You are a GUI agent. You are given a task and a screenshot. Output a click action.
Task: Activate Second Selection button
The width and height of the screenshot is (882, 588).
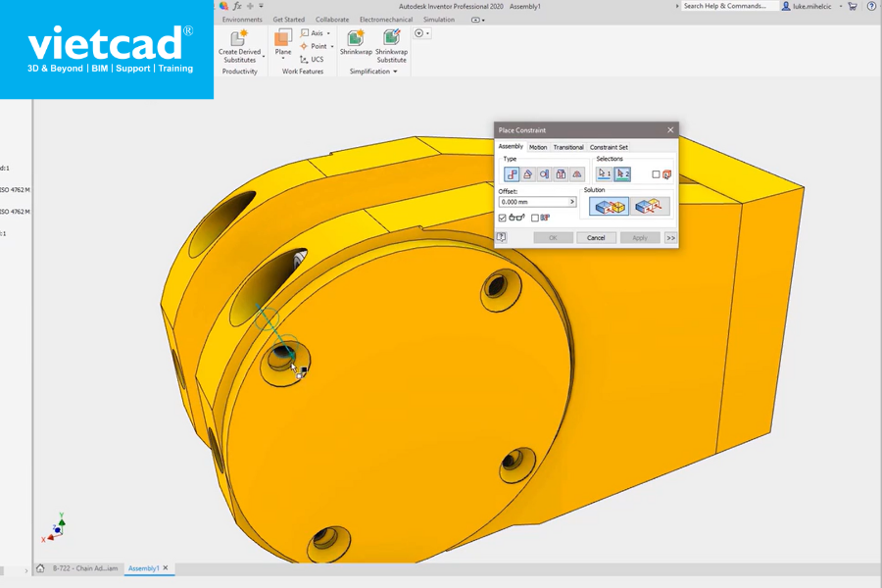coord(622,174)
